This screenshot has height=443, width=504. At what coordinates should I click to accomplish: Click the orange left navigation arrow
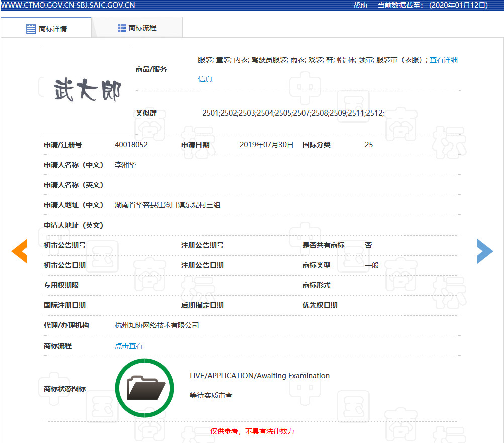(x=19, y=251)
